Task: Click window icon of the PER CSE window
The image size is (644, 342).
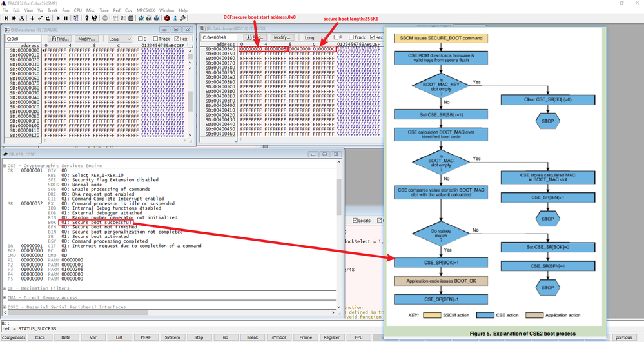Action: (5, 154)
